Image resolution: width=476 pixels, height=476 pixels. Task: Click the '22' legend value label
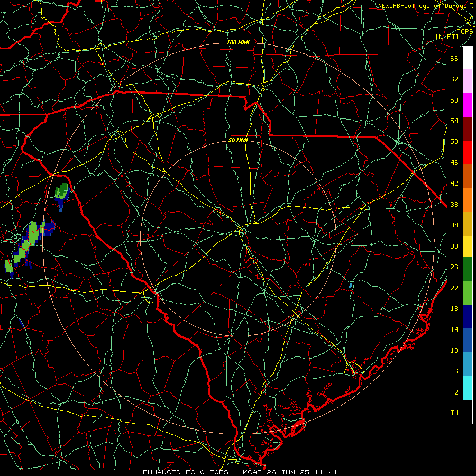(454, 288)
